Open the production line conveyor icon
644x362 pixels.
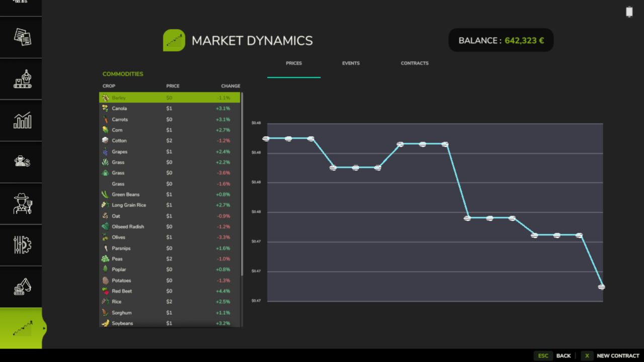tap(22, 79)
